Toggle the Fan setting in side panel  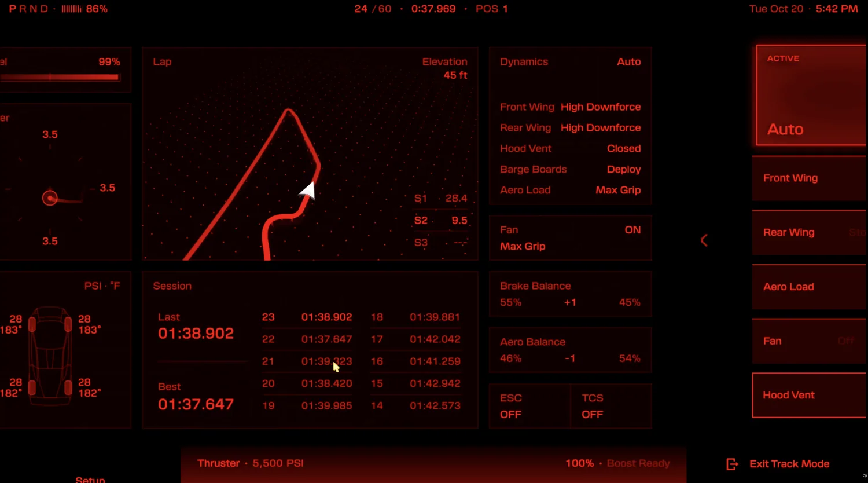point(809,341)
